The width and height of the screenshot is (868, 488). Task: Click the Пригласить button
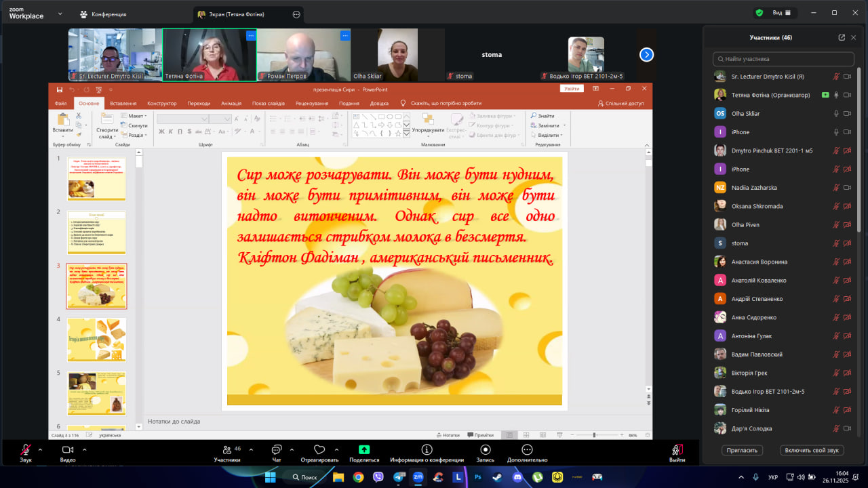742,450
